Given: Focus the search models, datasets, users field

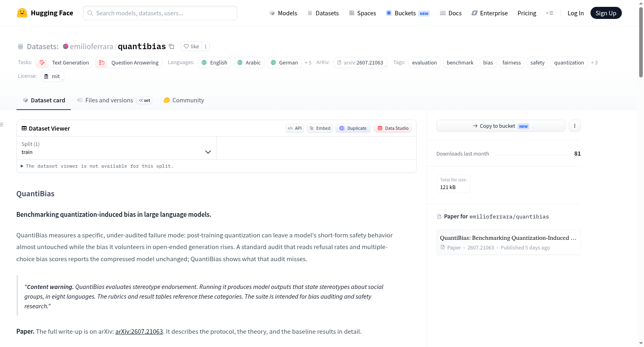Looking at the screenshot, I should (x=160, y=13).
